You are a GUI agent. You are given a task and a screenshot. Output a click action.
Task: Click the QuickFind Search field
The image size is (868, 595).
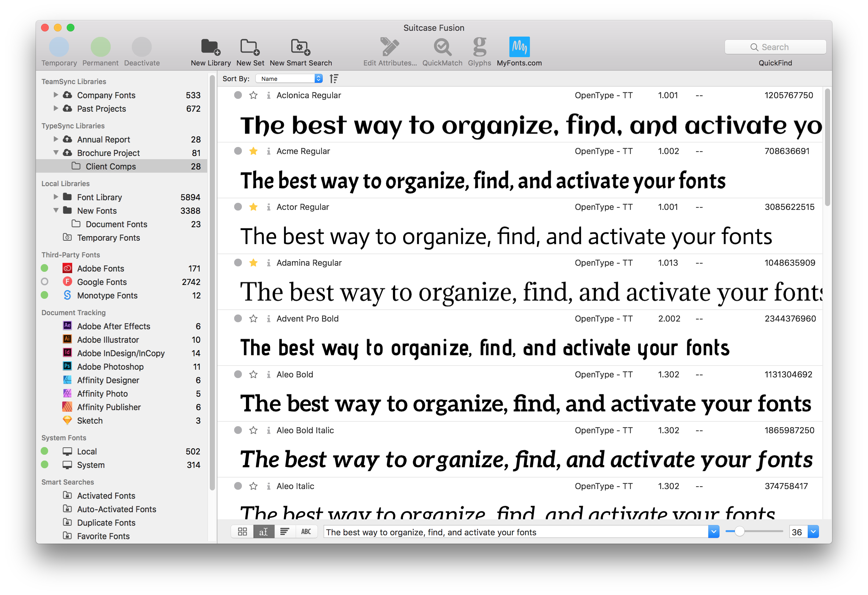[775, 47]
